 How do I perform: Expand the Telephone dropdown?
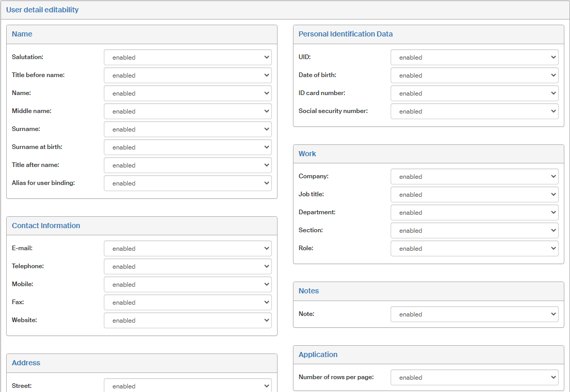point(188,267)
